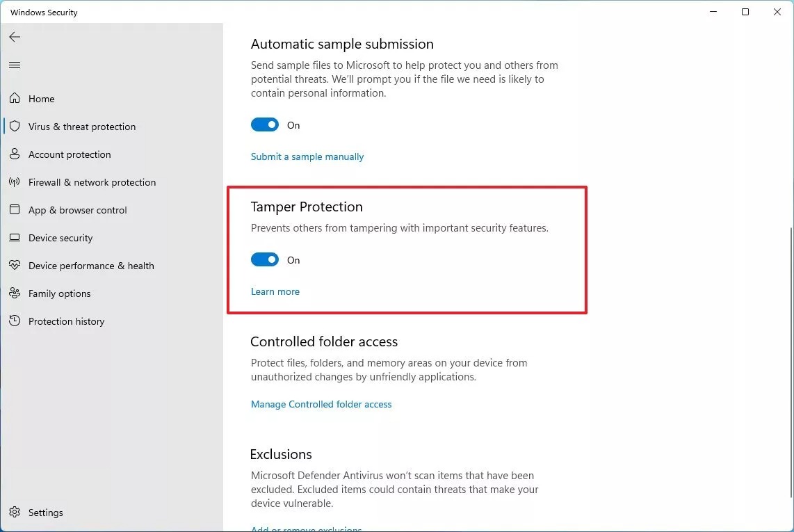Click the back arrow icon
The image size is (794, 532).
(x=15, y=37)
